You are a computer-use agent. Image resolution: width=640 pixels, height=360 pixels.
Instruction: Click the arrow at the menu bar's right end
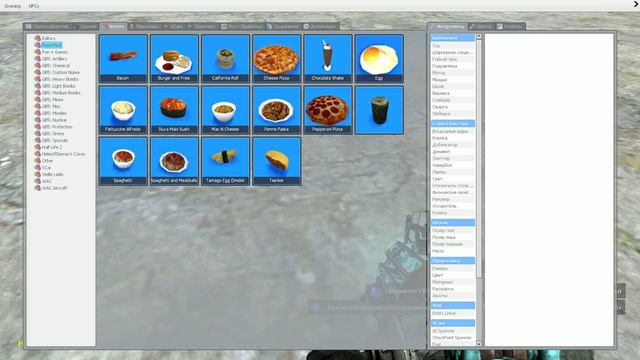[x=636, y=4]
